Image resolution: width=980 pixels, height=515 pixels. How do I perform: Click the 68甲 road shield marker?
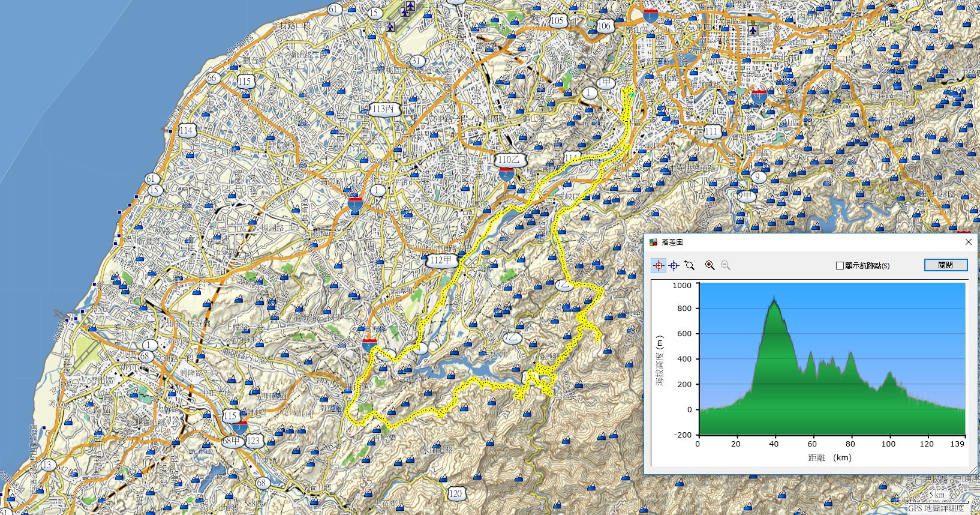point(232,441)
